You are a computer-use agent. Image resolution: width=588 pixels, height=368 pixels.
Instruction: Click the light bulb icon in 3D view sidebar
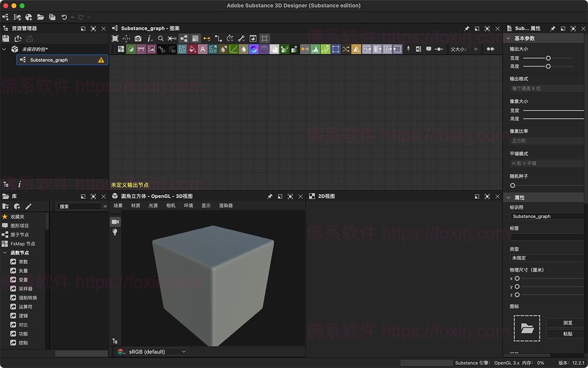115,231
